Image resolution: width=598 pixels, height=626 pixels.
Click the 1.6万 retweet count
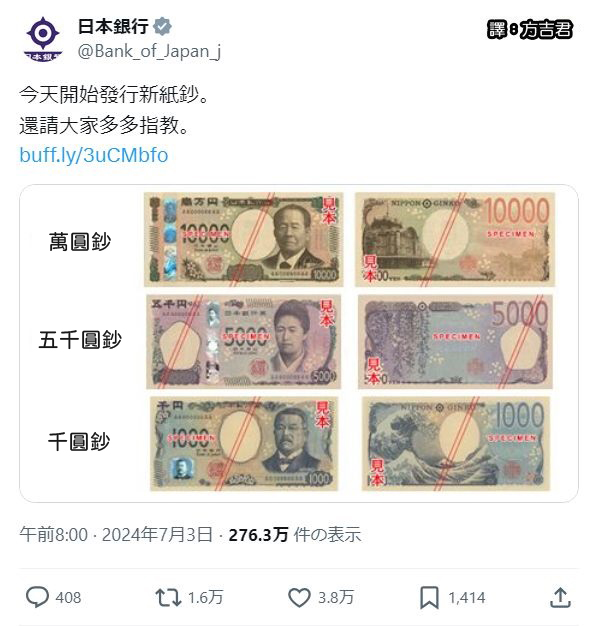pos(205,598)
